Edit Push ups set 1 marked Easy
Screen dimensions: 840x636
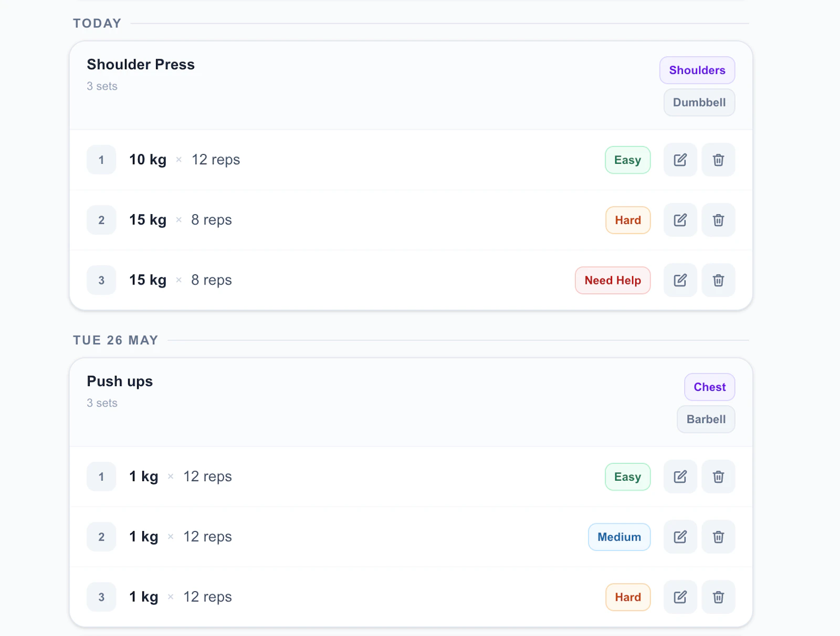click(x=680, y=476)
